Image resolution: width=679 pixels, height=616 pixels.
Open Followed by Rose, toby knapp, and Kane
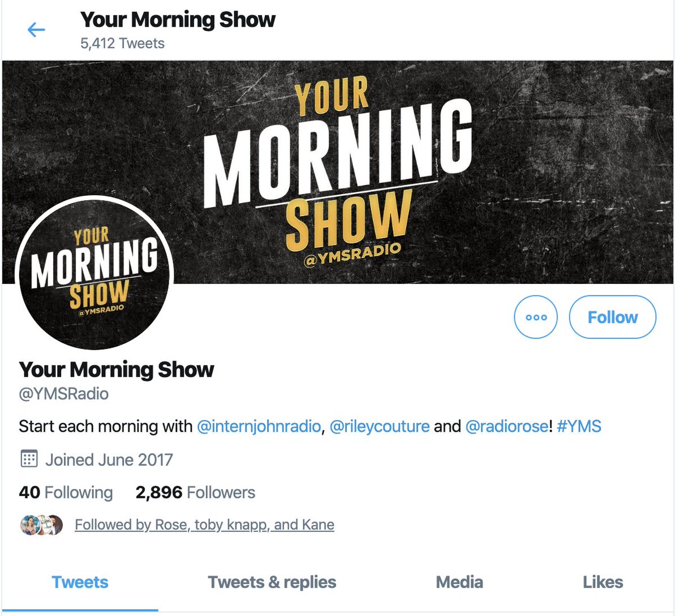[x=204, y=525]
